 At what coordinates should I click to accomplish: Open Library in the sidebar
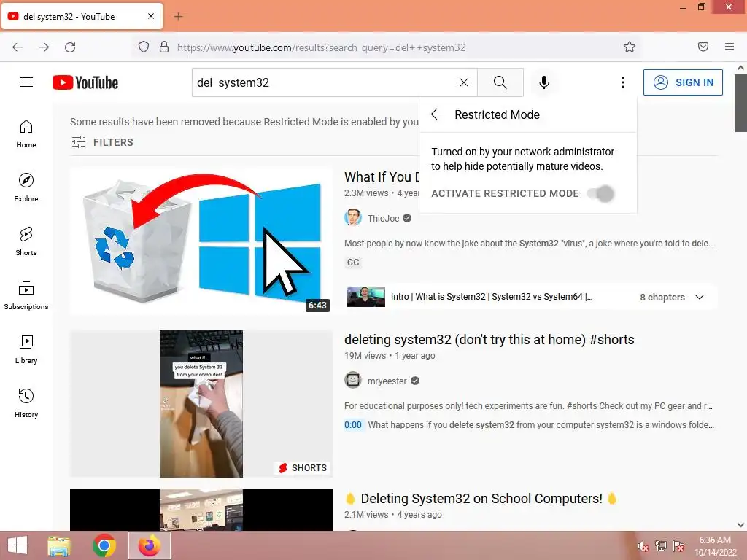point(26,349)
